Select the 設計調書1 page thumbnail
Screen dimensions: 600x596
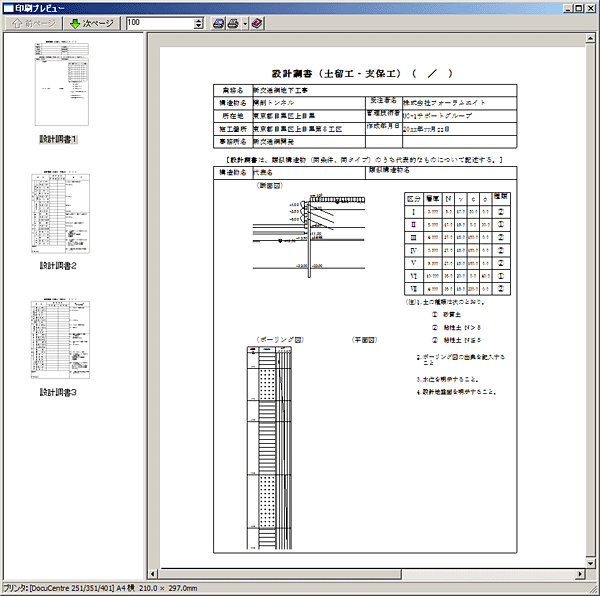tap(62, 84)
